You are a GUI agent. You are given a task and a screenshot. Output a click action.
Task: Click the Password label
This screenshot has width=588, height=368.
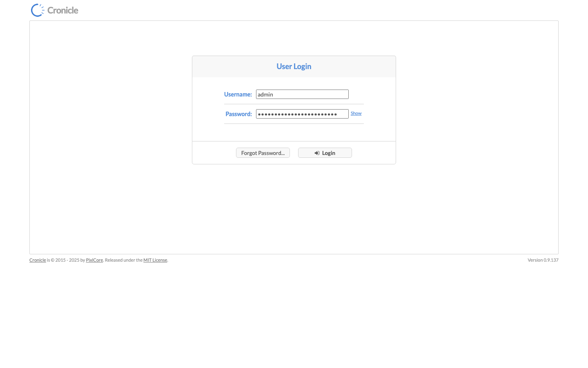(239, 114)
